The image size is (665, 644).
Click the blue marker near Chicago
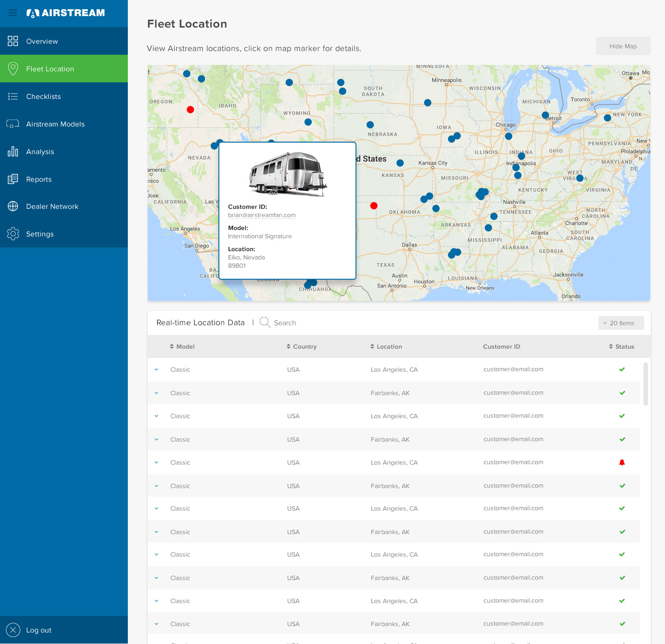point(509,136)
